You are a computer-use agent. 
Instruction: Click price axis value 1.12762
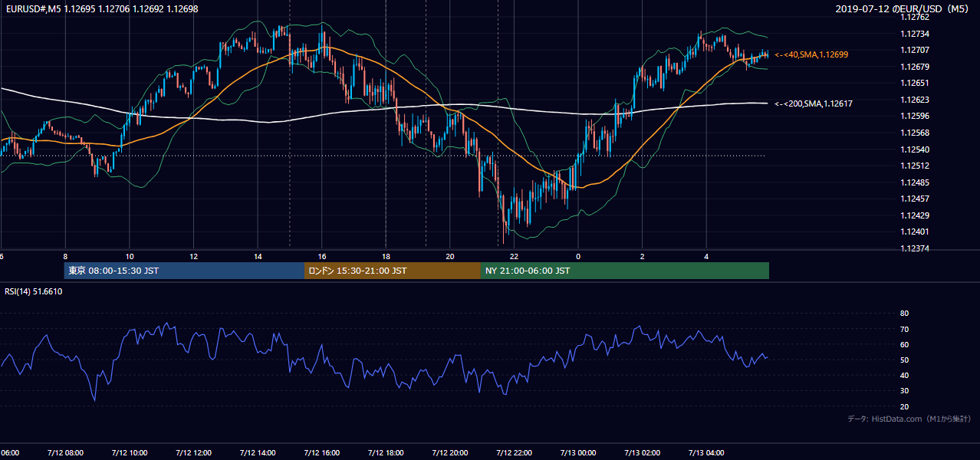(914, 17)
